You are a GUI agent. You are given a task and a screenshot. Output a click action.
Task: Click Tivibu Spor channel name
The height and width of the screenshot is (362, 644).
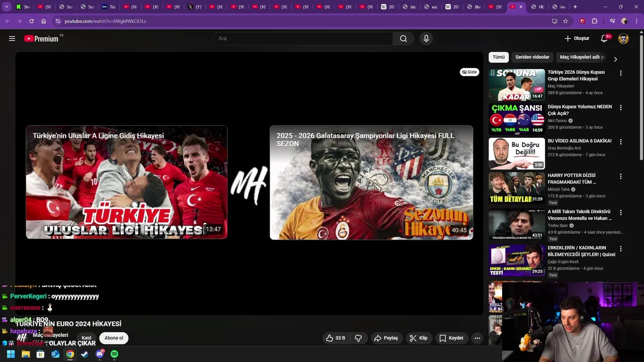[557, 226]
